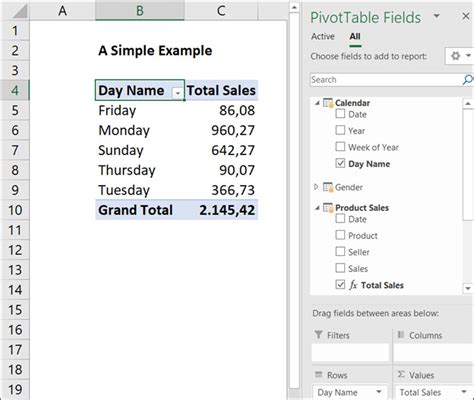Check the Seller field
474x400 pixels.
coord(340,251)
